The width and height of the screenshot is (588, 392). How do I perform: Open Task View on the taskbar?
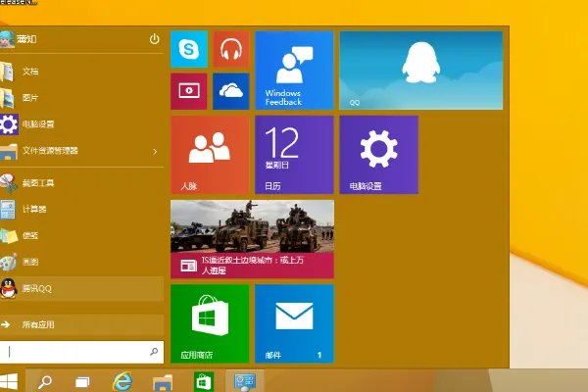[x=82, y=382]
